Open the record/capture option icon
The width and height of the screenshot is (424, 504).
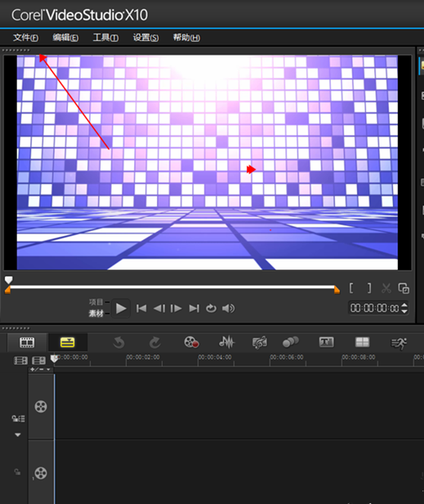click(x=191, y=343)
